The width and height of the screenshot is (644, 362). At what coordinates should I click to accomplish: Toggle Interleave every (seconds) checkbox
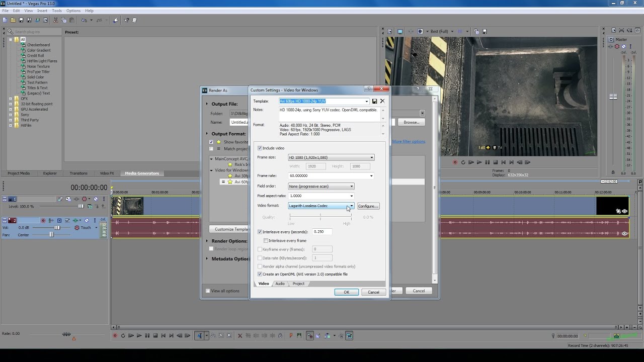click(x=260, y=232)
